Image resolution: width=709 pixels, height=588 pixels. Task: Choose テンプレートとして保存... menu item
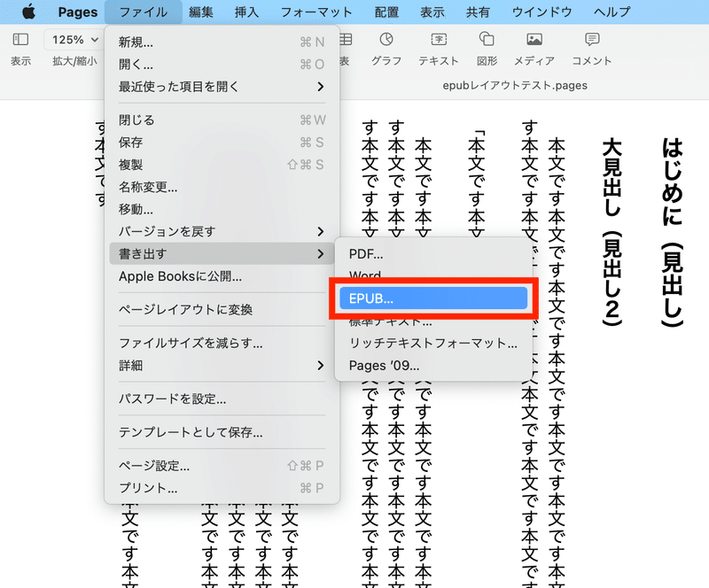pos(222,432)
